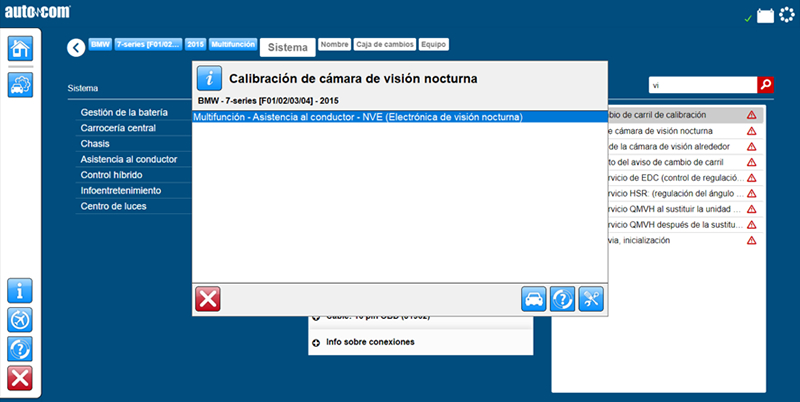Image resolution: width=800 pixels, height=402 pixels.
Task: Expand 'Info sobre conexiones' plus icon
Action: point(316,342)
